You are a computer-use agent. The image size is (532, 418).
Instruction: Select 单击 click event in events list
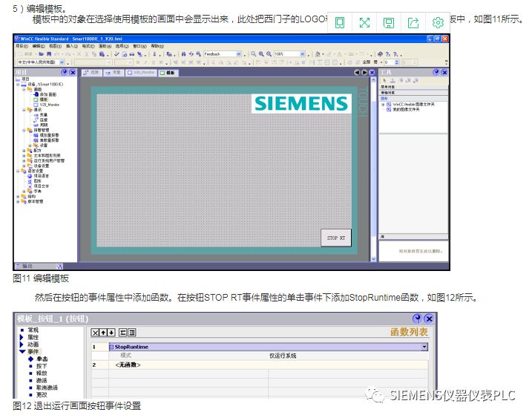[42, 359]
